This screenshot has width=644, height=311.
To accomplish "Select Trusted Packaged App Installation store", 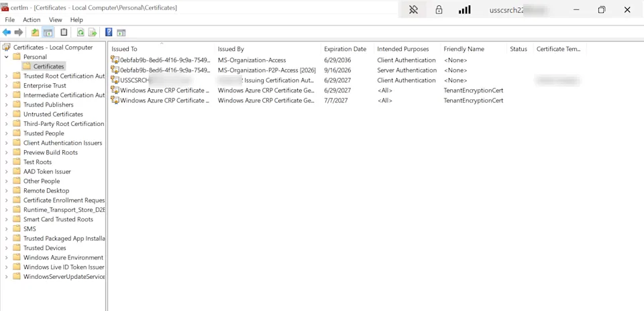I will tap(64, 239).
